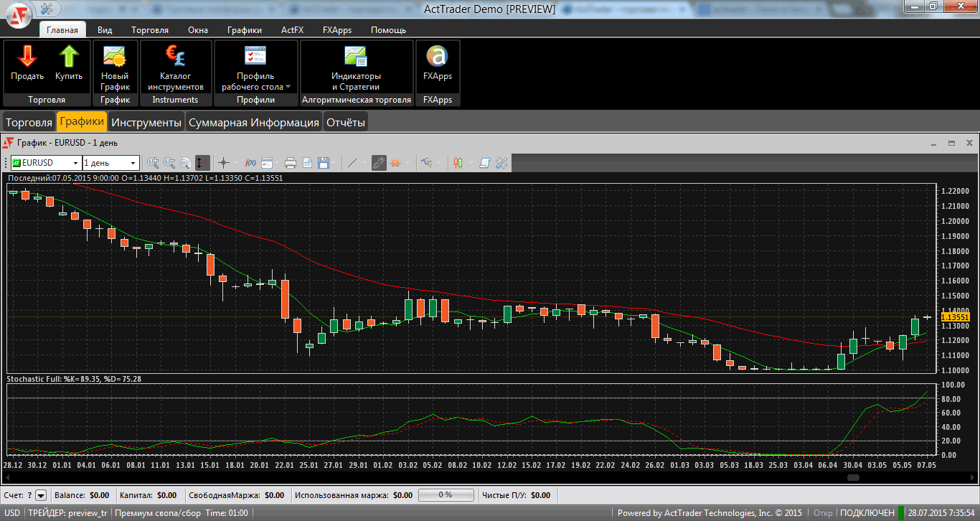Image resolution: width=980 pixels, height=521 pixels.
Task: Open the 1 день timeframe dropdown
Action: (x=133, y=163)
